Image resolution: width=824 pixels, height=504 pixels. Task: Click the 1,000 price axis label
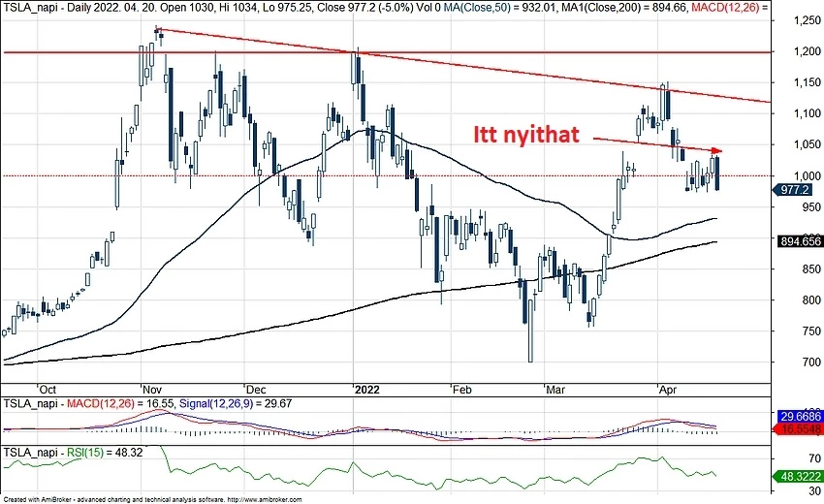click(807, 175)
